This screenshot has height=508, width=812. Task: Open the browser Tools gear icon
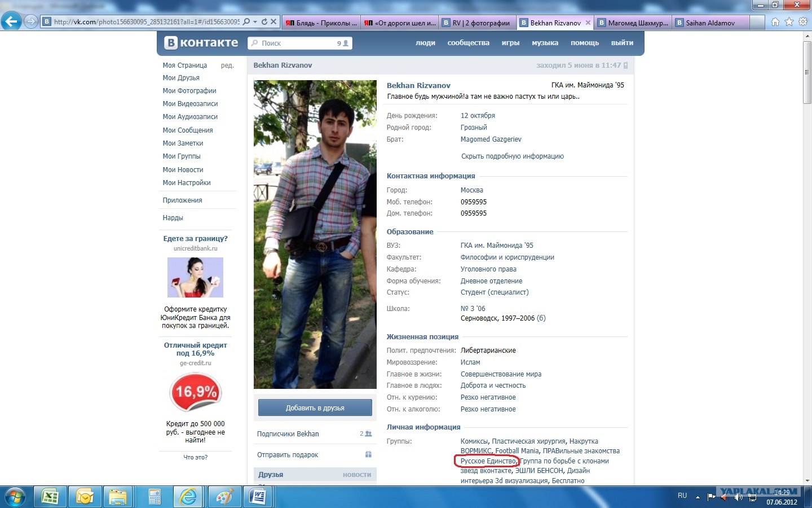click(802, 22)
